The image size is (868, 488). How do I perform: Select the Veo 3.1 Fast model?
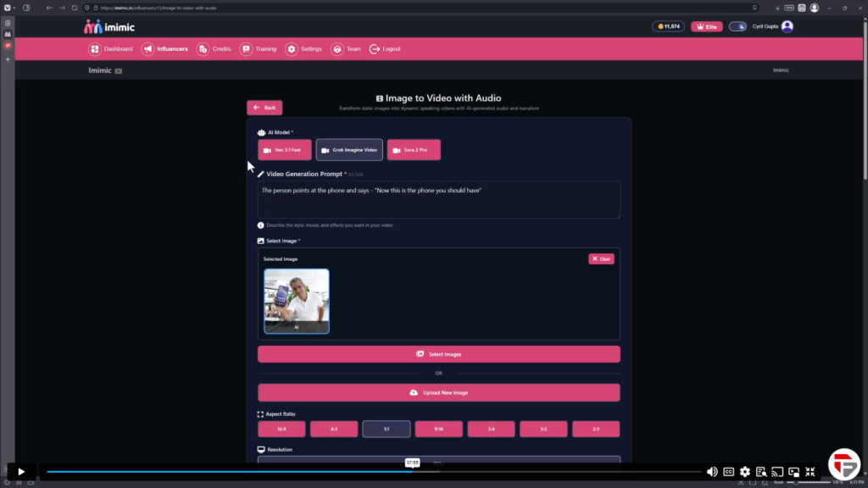(x=285, y=150)
